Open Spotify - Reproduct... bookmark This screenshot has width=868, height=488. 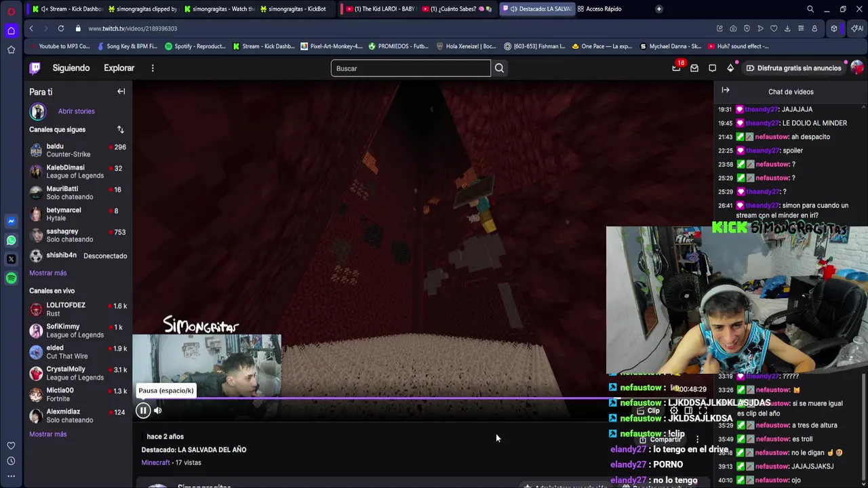[195, 46]
